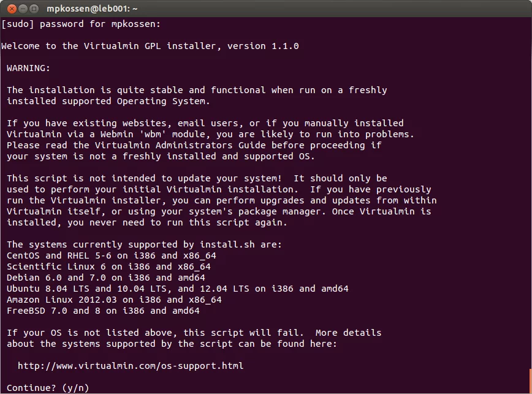The image size is (532, 394).
Task: Click the 'This script is not intended' line
Action: [197, 178]
